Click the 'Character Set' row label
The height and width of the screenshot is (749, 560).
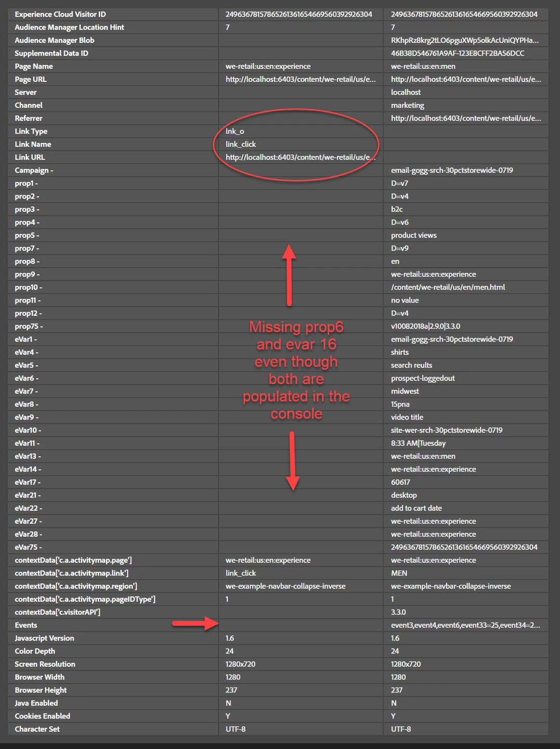point(37,729)
